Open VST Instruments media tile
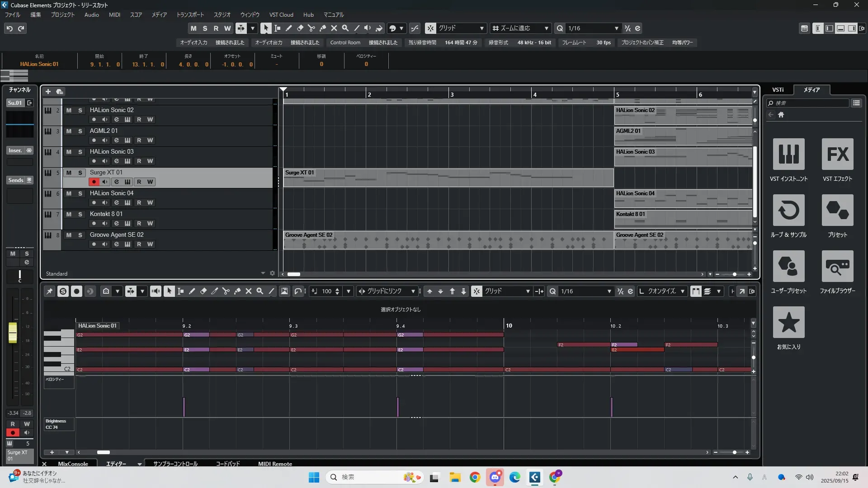Image resolution: width=868 pixels, height=488 pixels. tap(788, 154)
